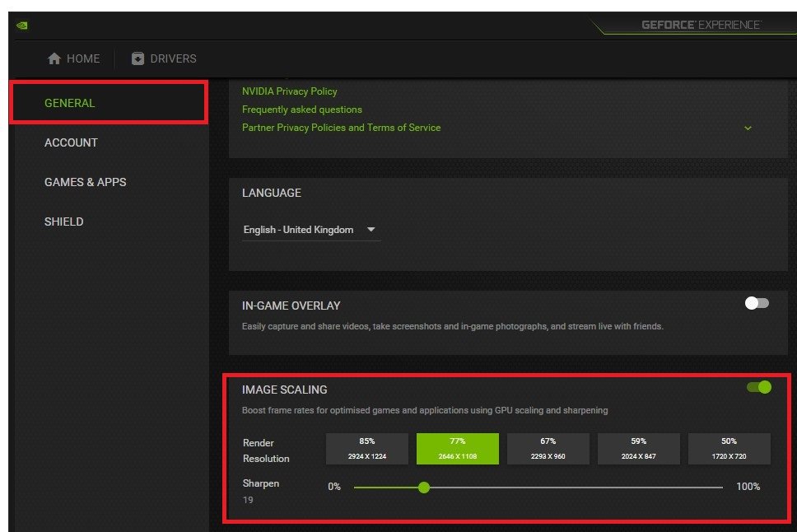Select 77% render resolution 2646 X 1108
The image size is (797, 532).
click(x=458, y=449)
